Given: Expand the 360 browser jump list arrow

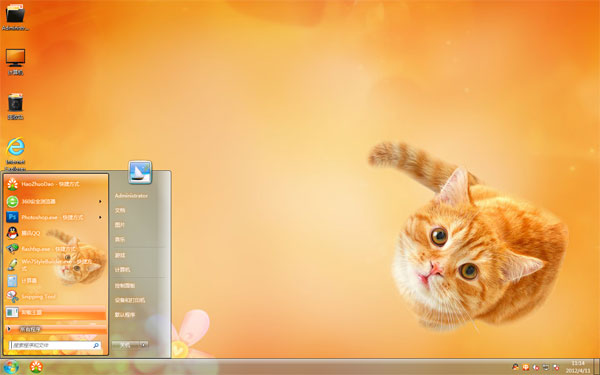Looking at the screenshot, I should point(100,201).
